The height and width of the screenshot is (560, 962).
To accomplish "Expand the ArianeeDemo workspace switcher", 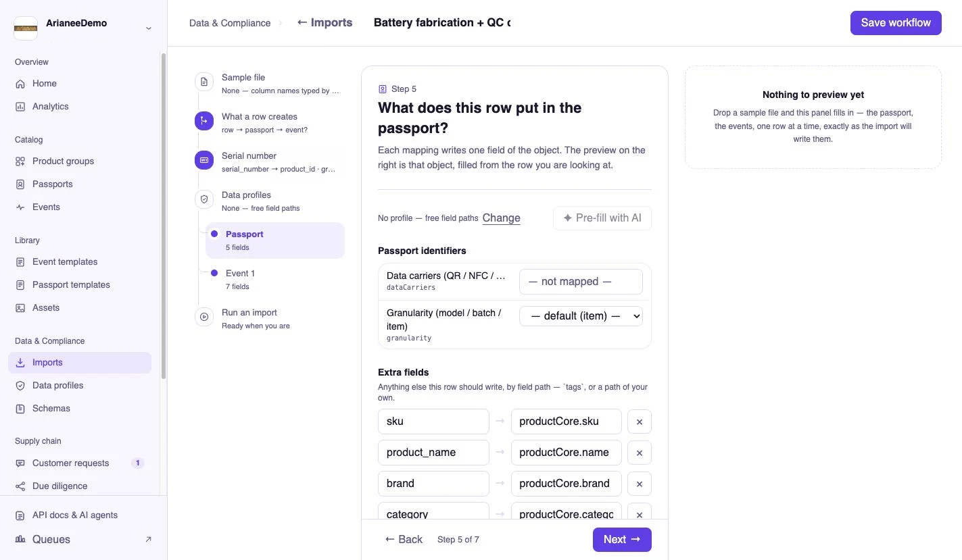I will coord(149,28).
